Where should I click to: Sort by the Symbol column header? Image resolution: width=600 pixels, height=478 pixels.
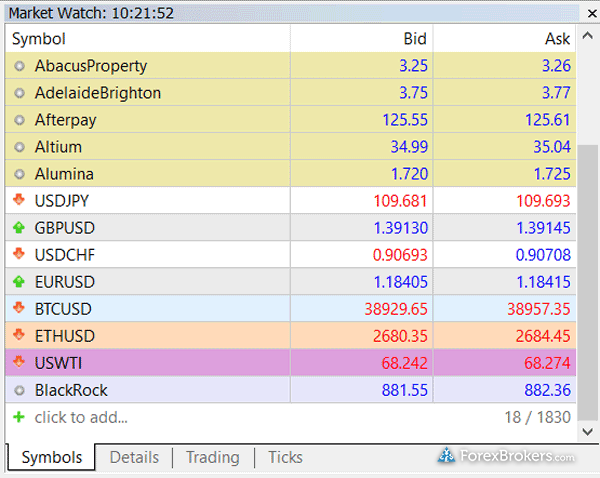click(148, 39)
